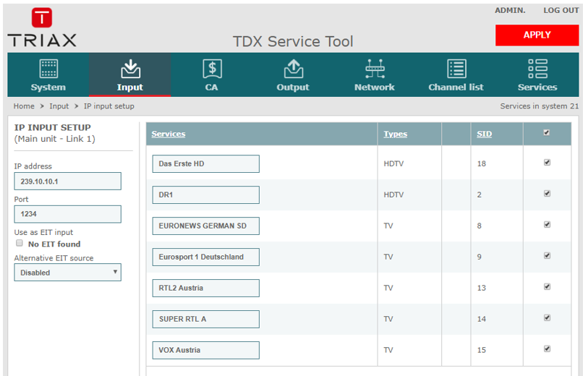Click HDTV type in DR1 row

click(393, 195)
